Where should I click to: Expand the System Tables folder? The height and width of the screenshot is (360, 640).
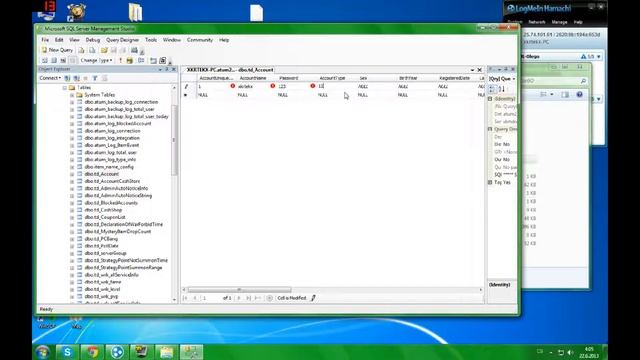72,95
